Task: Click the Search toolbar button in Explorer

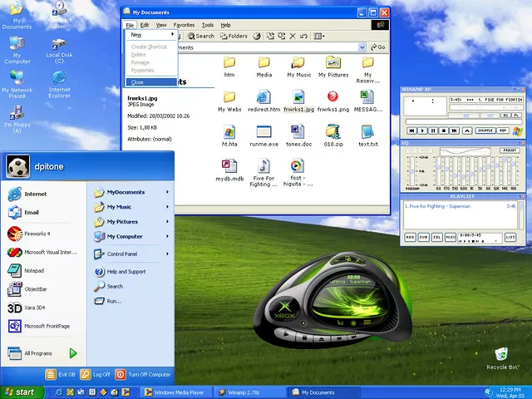Action: (201, 36)
